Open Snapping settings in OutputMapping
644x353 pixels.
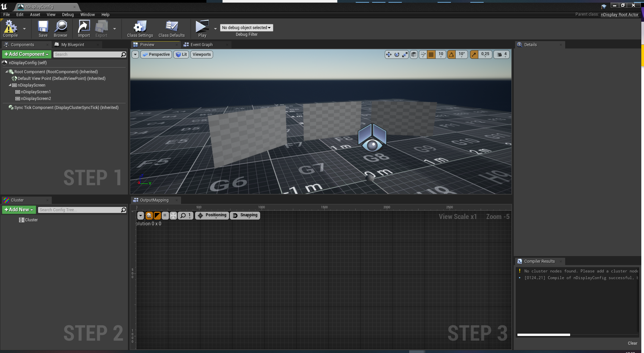[245, 216]
